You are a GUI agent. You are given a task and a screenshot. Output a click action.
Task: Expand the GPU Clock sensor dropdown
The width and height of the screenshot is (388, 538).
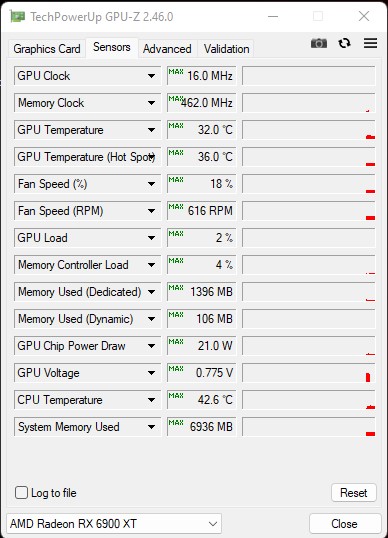(151, 76)
